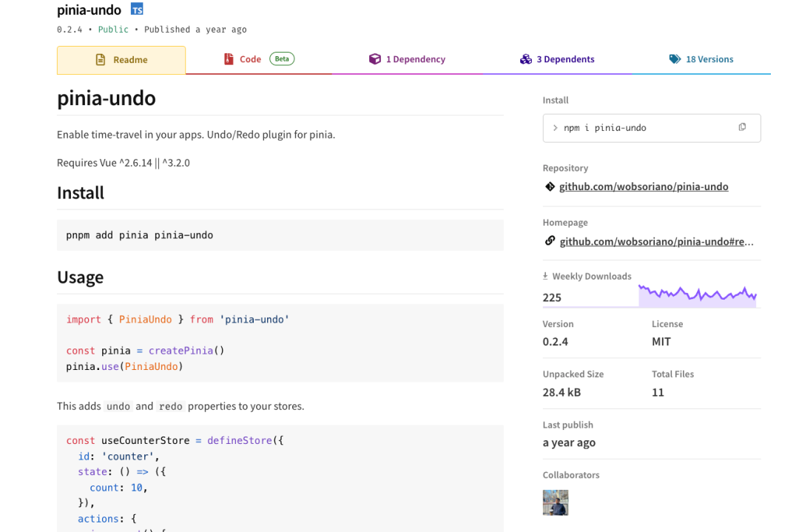Click the import PiniaUndo code line
This screenshot has width=799, height=532.
pyautogui.click(x=178, y=320)
